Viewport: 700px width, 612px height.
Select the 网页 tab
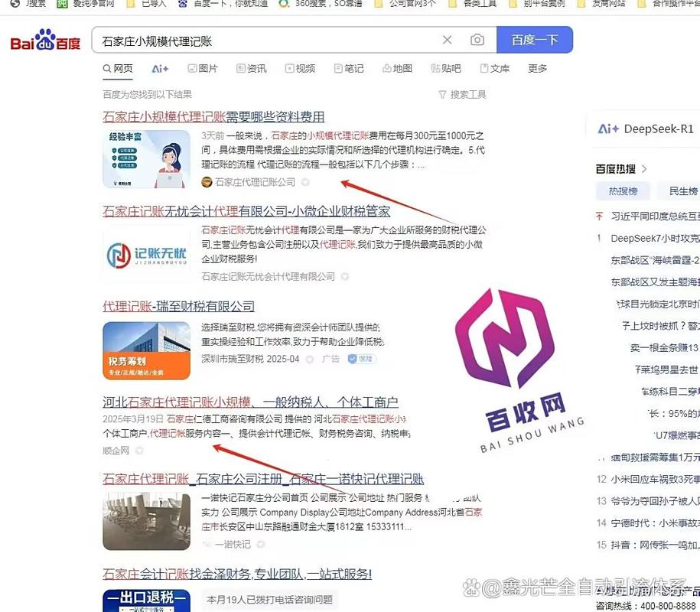[x=118, y=68]
